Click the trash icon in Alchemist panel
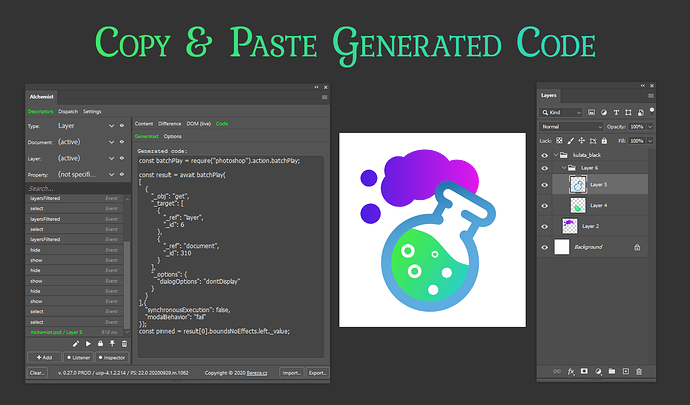 [x=125, y=344]
